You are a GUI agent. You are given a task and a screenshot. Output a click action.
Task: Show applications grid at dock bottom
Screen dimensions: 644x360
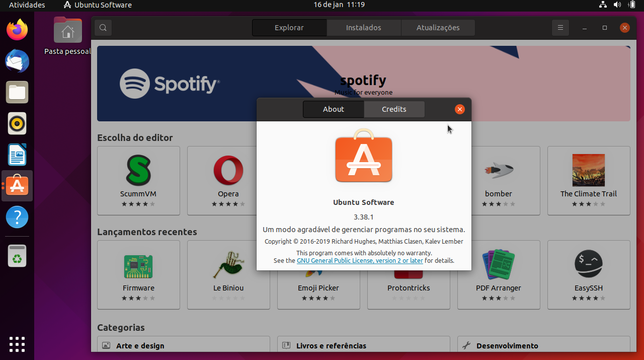tap(17, 344)
